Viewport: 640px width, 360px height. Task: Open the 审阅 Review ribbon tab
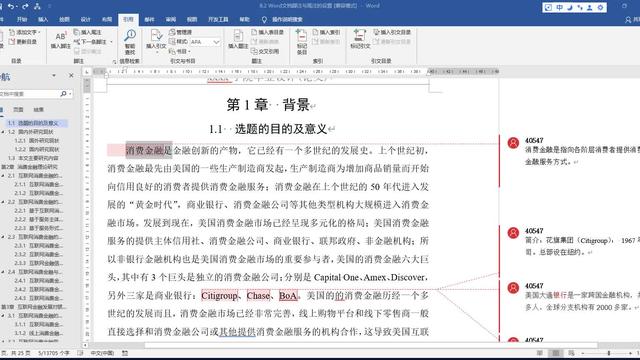pyautogui.click(x=171, y=19)
